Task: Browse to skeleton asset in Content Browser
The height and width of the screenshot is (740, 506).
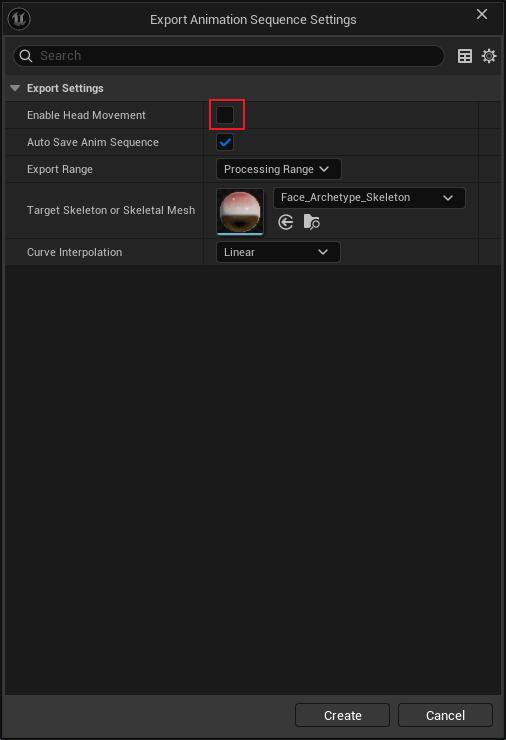Action: click(311, 222)
